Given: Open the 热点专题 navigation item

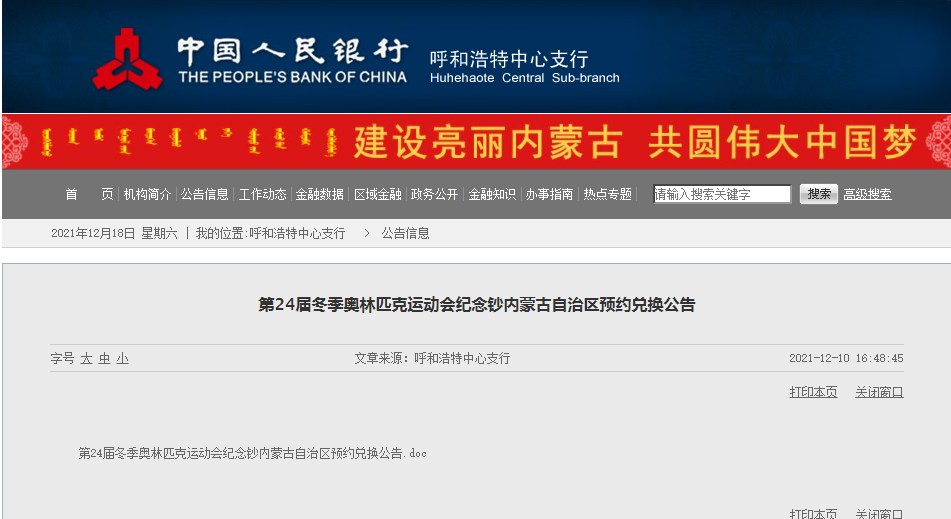Looking at the screenshot, I should (x=607, y=194).
